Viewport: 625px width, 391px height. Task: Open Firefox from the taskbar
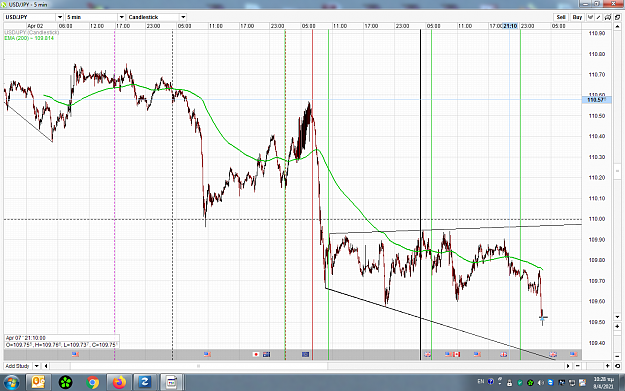[x=119, y=383]
